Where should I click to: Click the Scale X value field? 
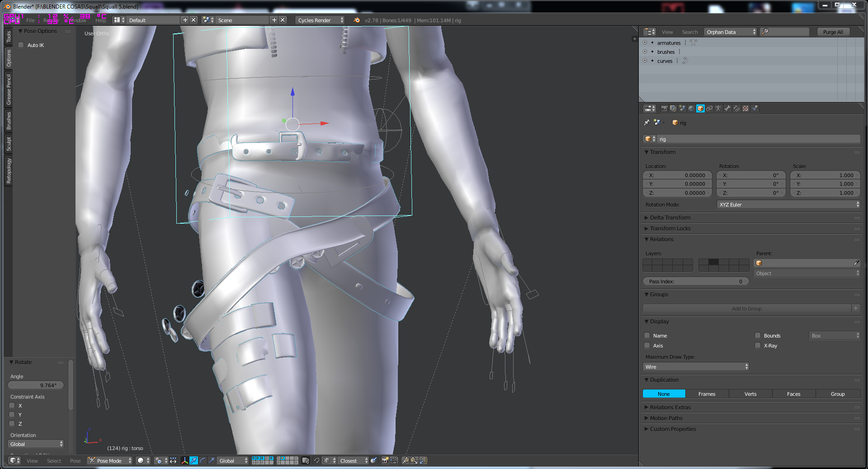[x=826, y=175]
